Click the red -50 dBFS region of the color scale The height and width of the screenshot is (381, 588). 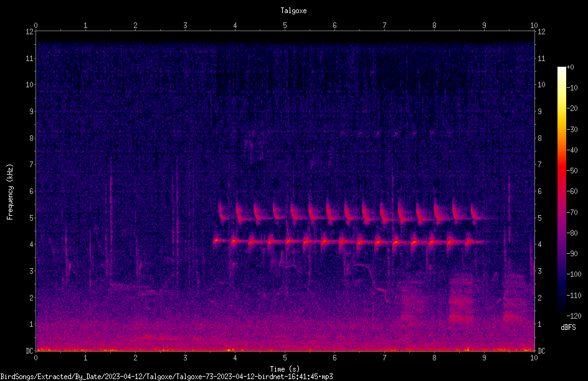click(561, 171)
